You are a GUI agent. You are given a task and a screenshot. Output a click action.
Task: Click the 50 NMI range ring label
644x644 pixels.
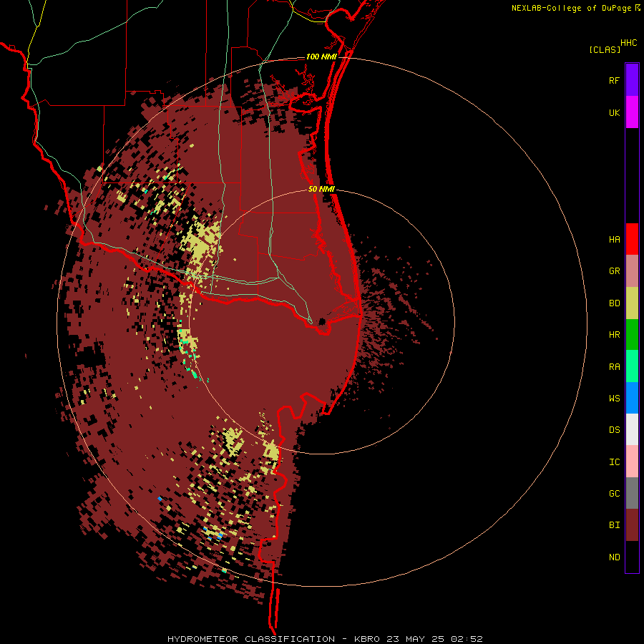[321, 189]
